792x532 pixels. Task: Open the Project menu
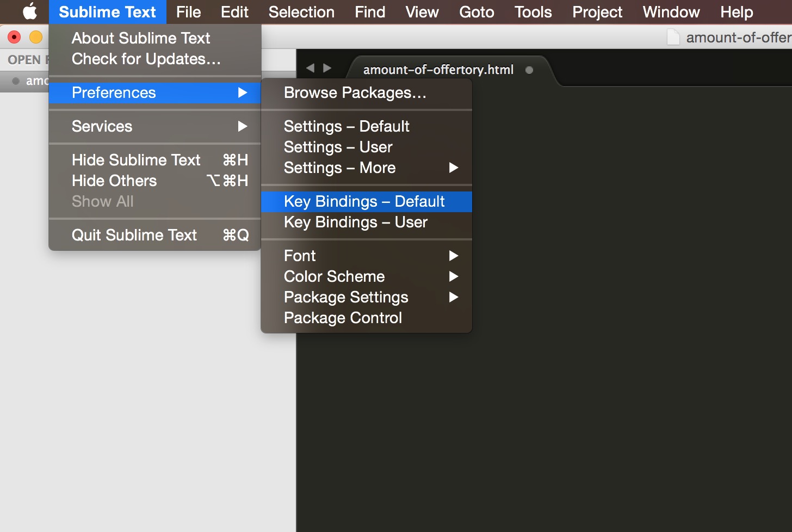coord(597,12)
